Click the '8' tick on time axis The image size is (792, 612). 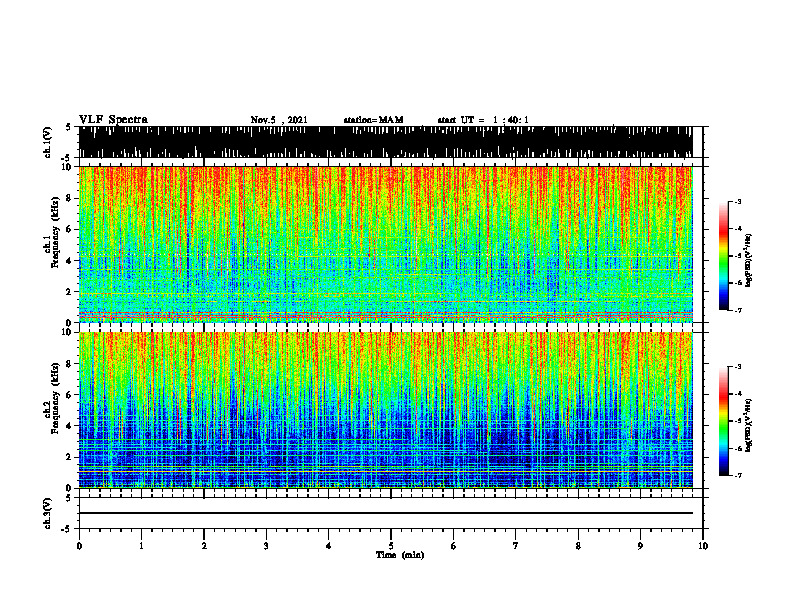pyautogui.click(x=578, y=546)
